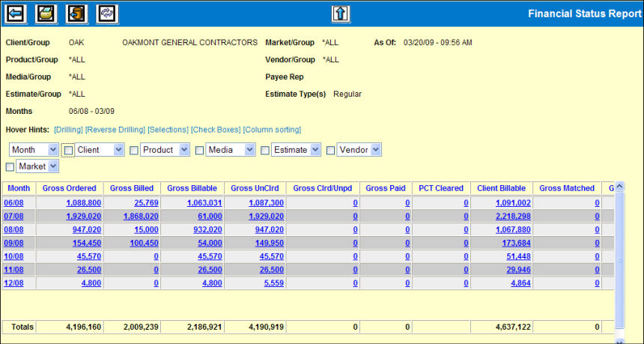Drill into month 12/08

(x=13, y=283)
